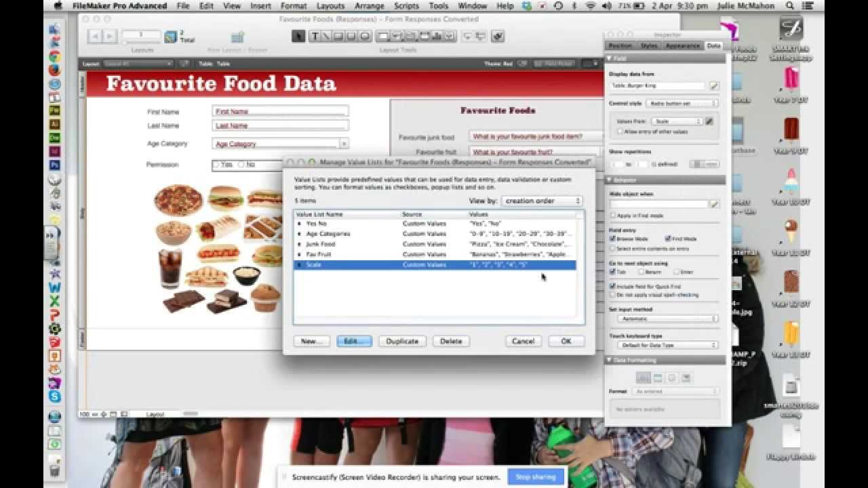Image resolution: width=868 pixels, height=488 pixels.
Task: Open the View by creation order dropdown
Action: 542,201
